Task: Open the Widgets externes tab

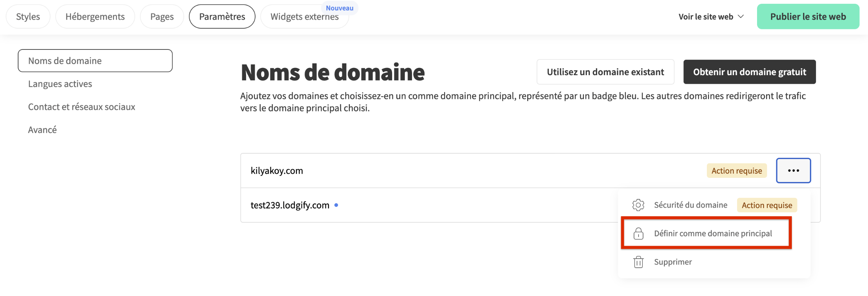Action: click(304, 17)
